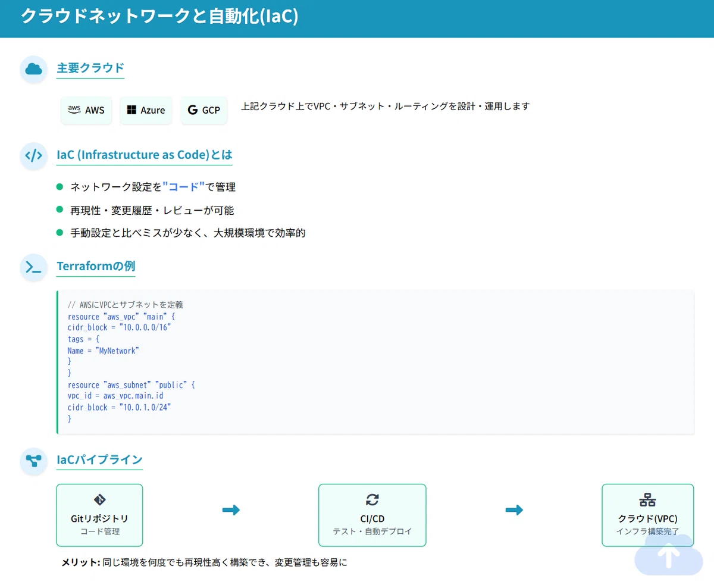Click the 主要クラウド section heading

point(90,68)
